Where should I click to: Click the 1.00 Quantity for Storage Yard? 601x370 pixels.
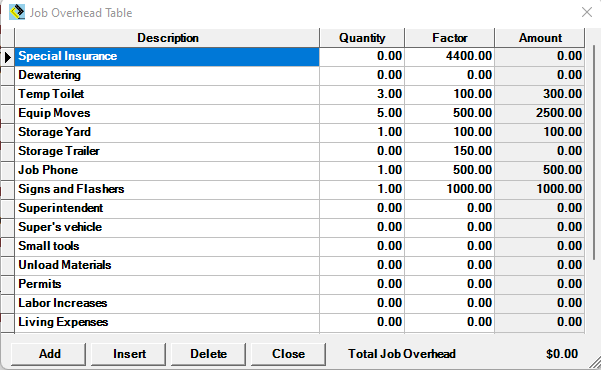point(362,133)
